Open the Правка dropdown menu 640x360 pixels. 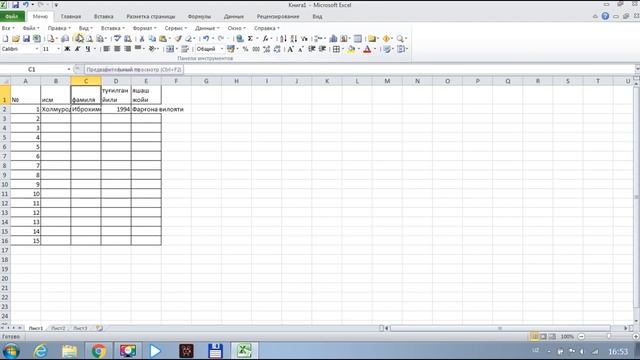click(x=59, y=28)
